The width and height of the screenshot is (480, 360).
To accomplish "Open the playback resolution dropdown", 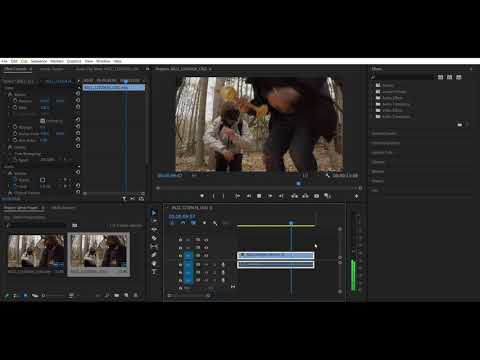I will 306,175.
